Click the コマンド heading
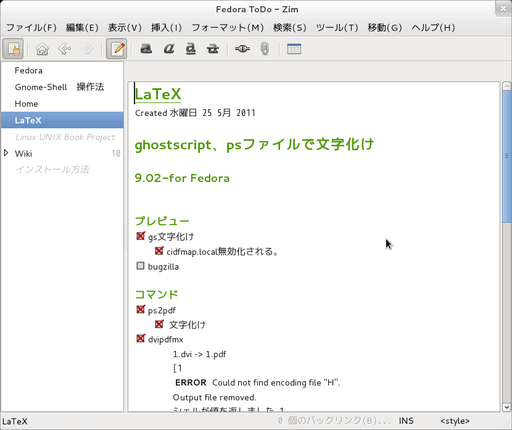 156,294
